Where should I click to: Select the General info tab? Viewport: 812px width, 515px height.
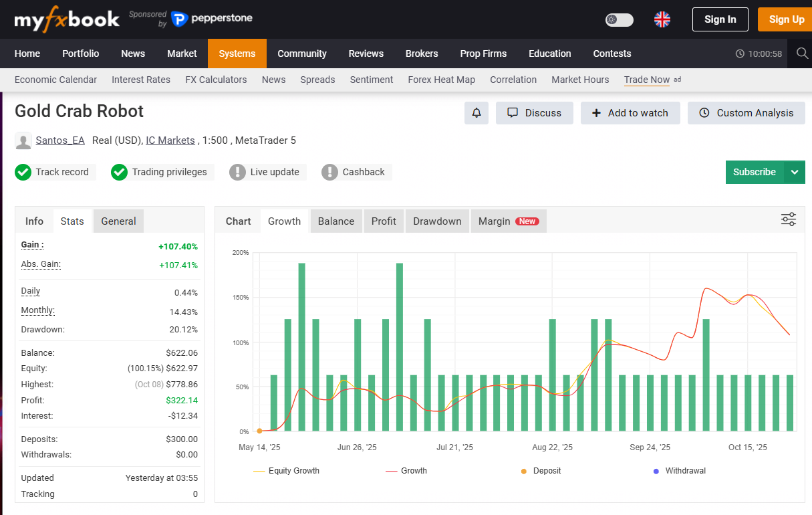(x=118, y=221)
